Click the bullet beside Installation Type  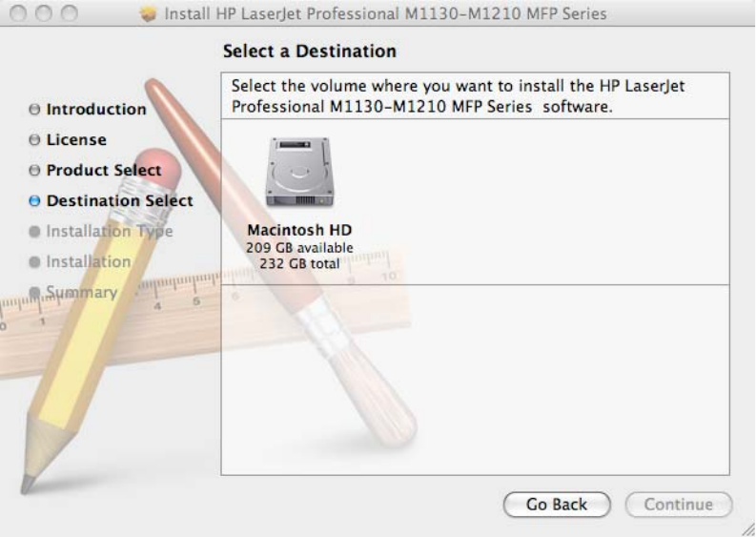click(34, 232)
